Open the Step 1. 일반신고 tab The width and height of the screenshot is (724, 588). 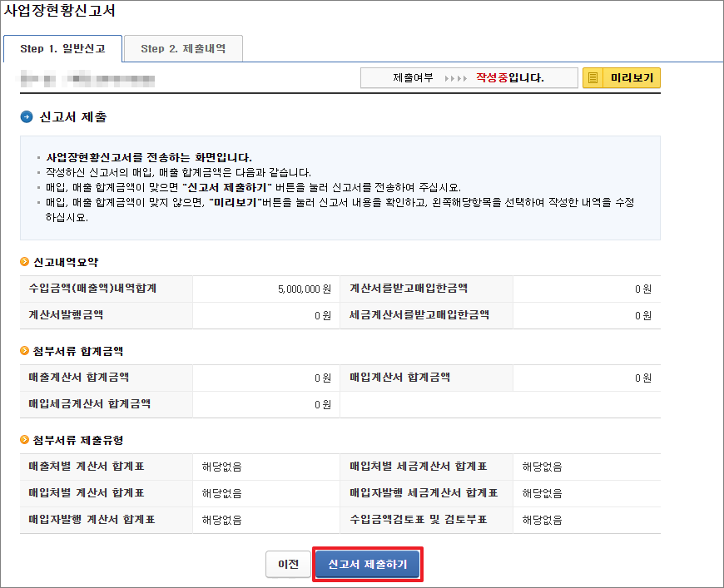pyautogui.click(x=62, y=48)
